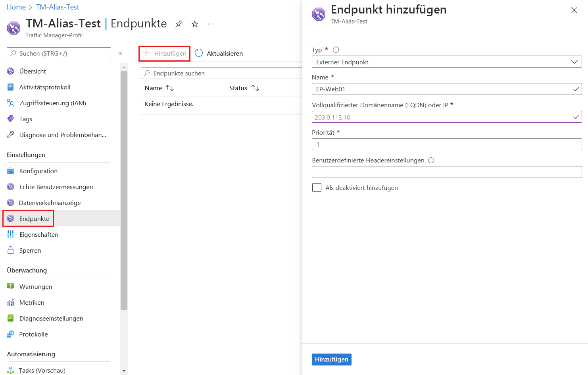Go to Home breadcrumb link
The image size is (588, 375).
[x=16, y=7]
